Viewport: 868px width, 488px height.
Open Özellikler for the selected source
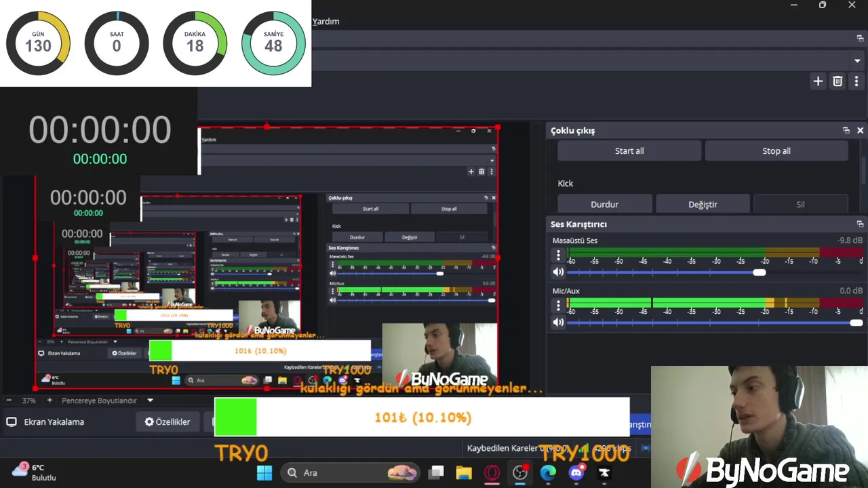(167, 422)
